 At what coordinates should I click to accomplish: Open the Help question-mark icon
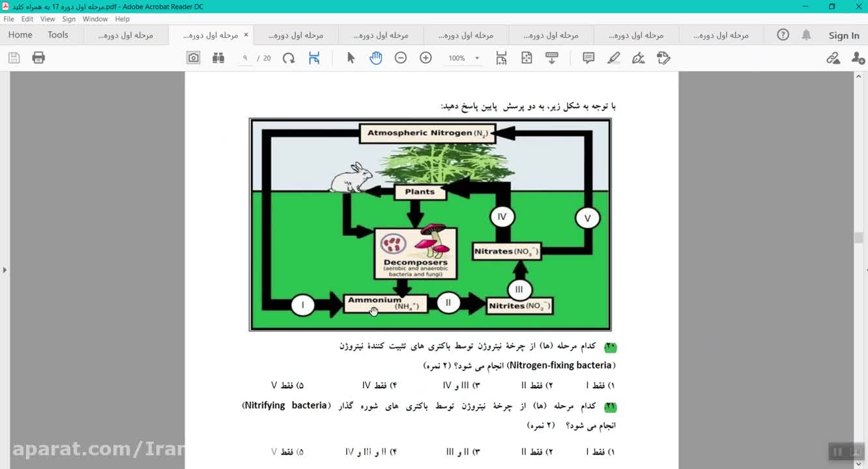pyautogui.click(x=783, y=35)
